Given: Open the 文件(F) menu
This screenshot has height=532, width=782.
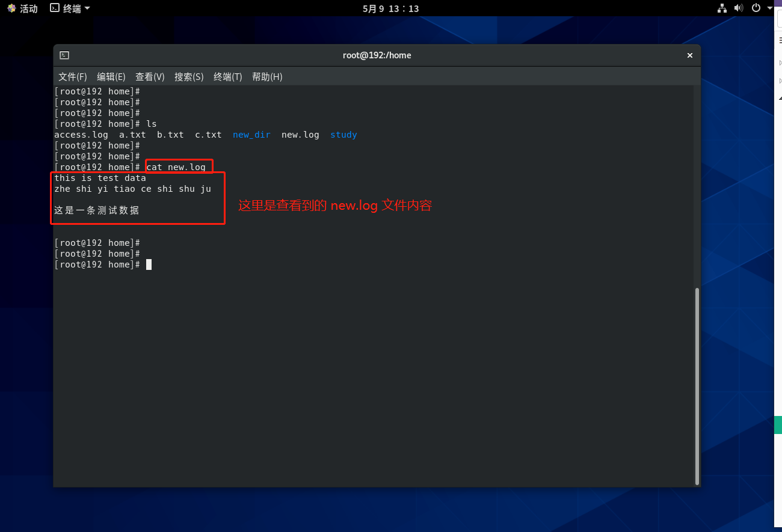Looking at the screenshot, I should click(72, 77).
